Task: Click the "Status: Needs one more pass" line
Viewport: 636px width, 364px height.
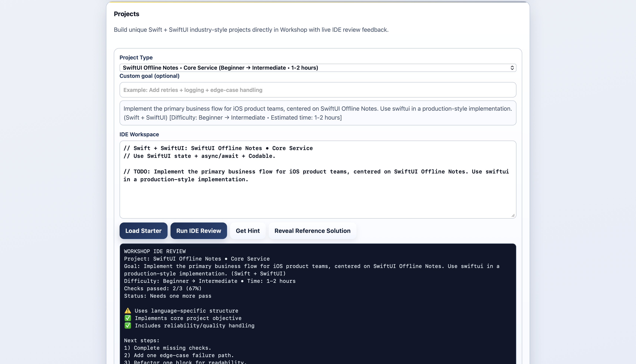Action: [x=167, y=296]
